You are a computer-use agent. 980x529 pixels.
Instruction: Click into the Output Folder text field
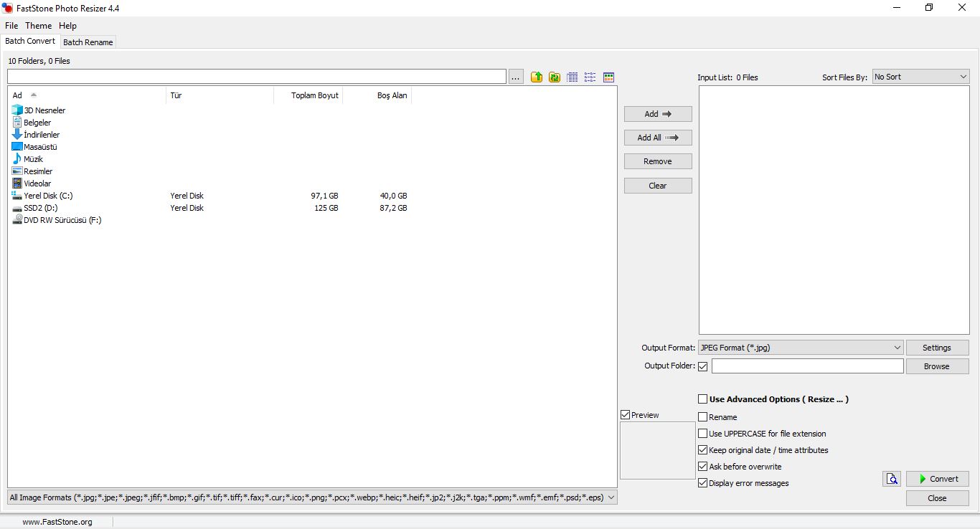(808, 366)
